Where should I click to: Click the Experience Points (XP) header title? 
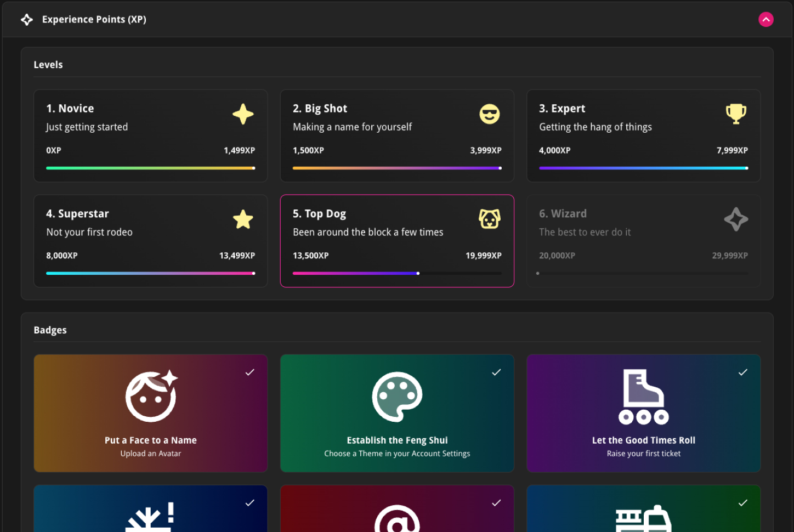pos(94,19)
